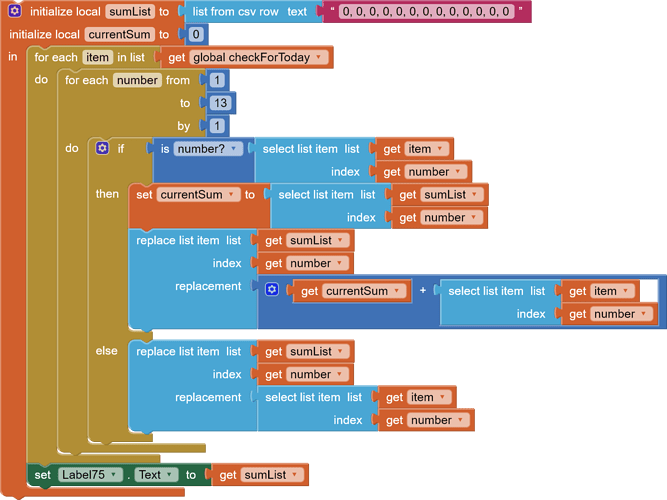667x500 pixels.
Task: Open the get item dropdown in if condition
Action: (440, 149)
